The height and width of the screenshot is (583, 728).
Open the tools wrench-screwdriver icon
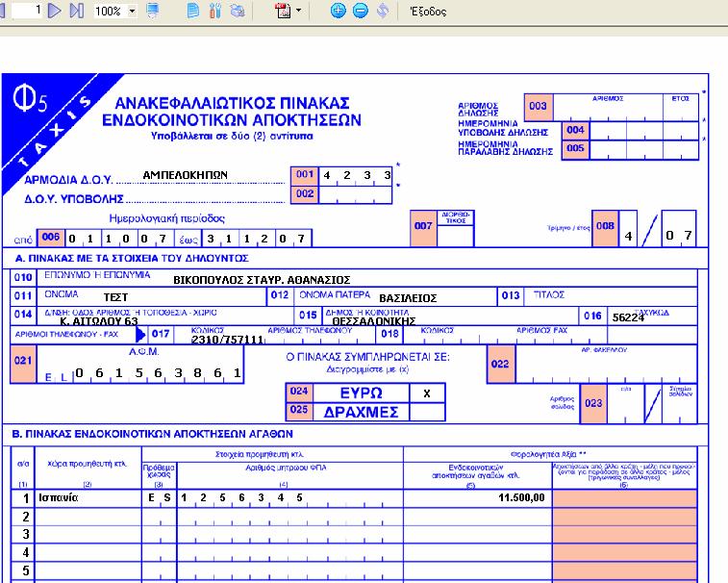pyautogui.click(x=215, y=11)
